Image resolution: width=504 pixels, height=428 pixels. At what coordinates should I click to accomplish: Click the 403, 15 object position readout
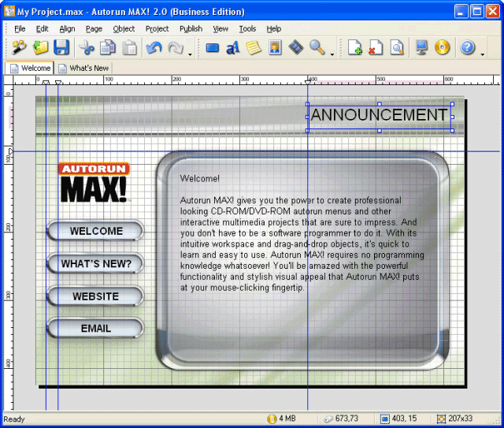coord(398,419)
